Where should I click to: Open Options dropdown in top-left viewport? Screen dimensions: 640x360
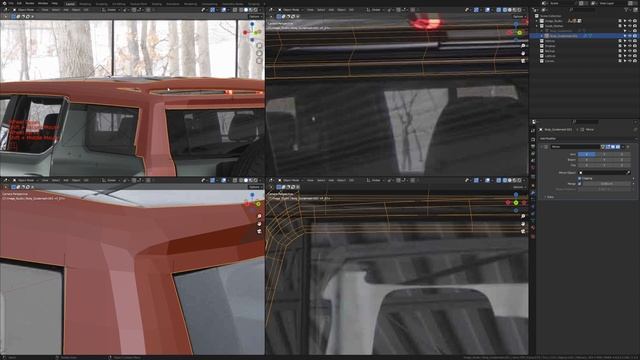click(255, 17)
